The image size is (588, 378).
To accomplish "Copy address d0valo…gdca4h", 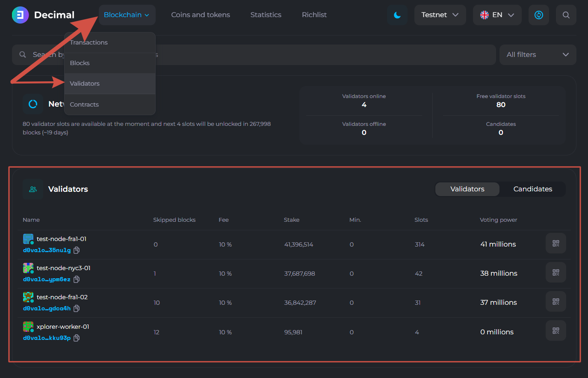I will point(77,308).
